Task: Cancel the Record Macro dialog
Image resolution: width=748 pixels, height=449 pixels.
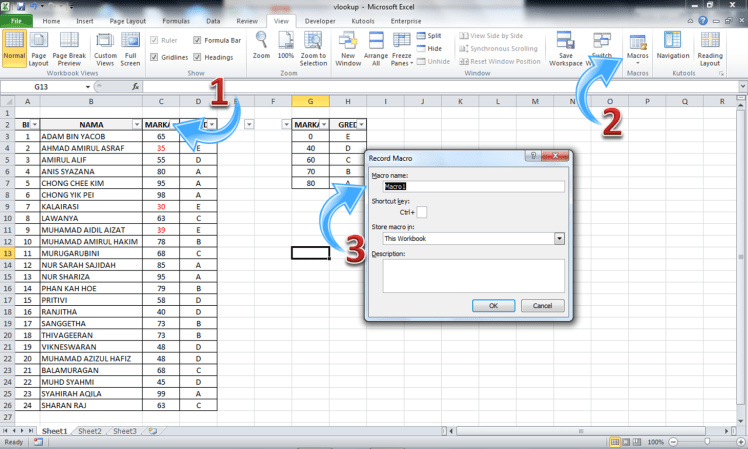Action: [542, 305]
